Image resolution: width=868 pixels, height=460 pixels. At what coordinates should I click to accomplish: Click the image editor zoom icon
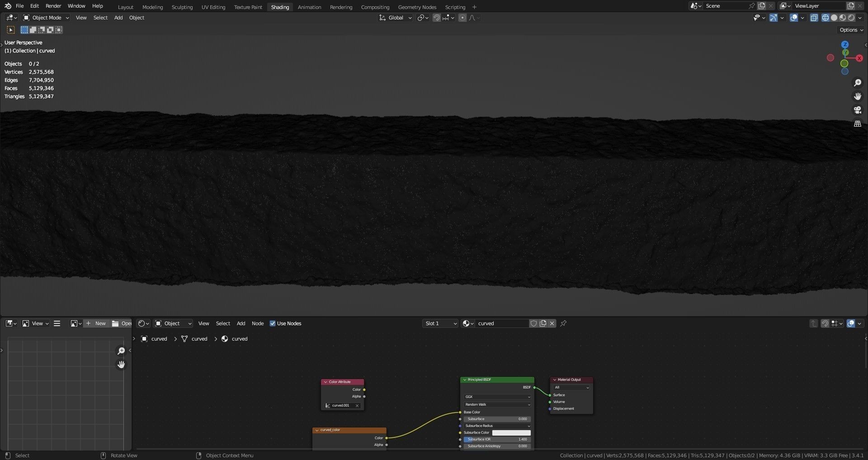[121, 351]
